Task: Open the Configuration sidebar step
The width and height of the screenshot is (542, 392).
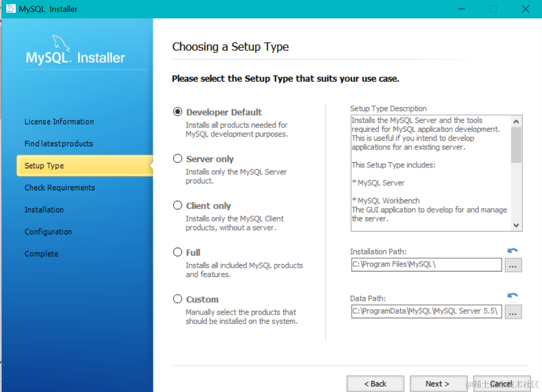Action: (x=48, y=232)
